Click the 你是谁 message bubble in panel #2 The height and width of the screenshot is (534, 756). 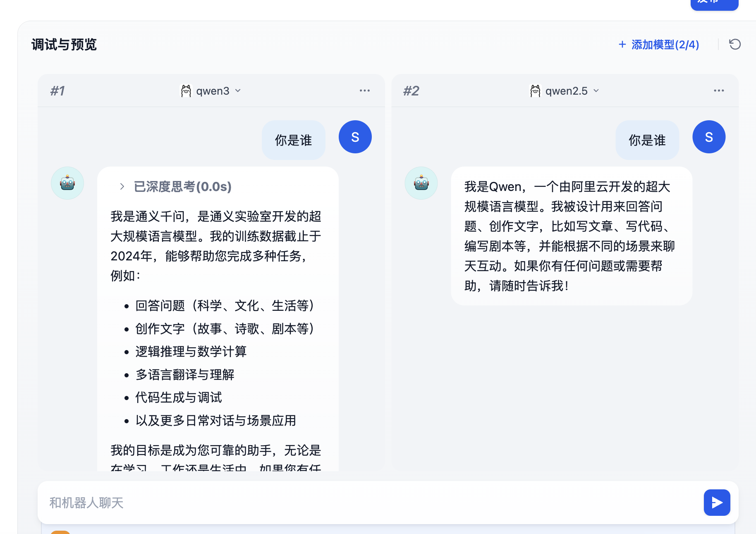click(647, 140)
